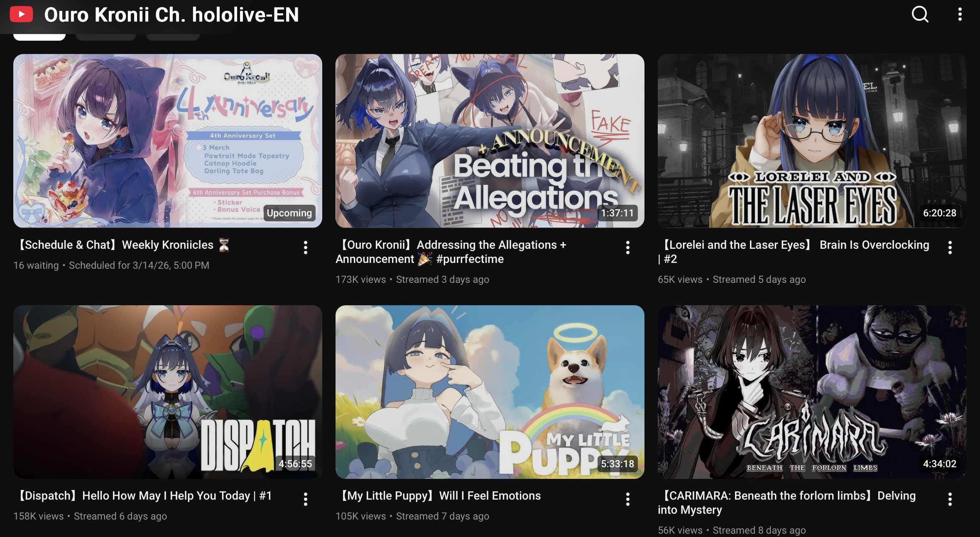Open Ouro Kronii Ch. hololive-EN channel title
The height and width of the screenshot is (537, 980).
[x=171, y=15]
